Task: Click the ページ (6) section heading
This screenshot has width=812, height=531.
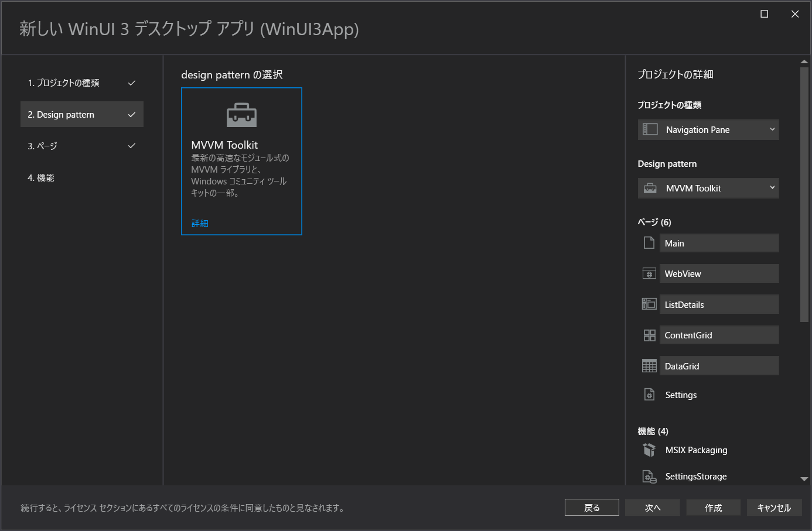Action: coord(654,222)
